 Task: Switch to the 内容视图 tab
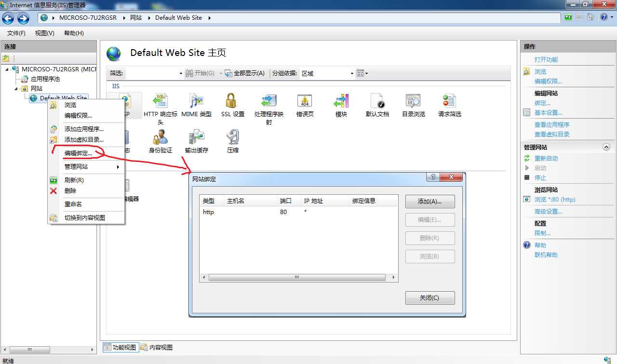pos(157,347)
